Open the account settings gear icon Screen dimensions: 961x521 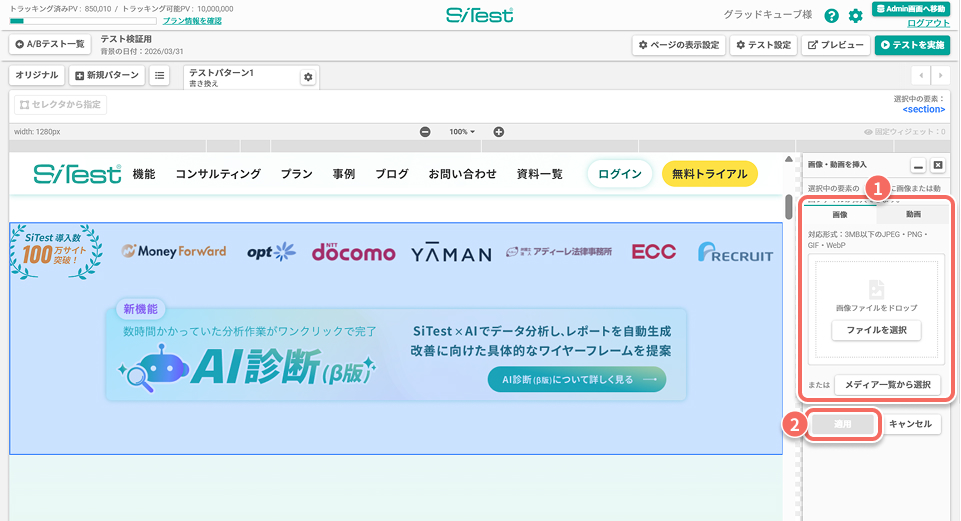click(x=856, y=16)
